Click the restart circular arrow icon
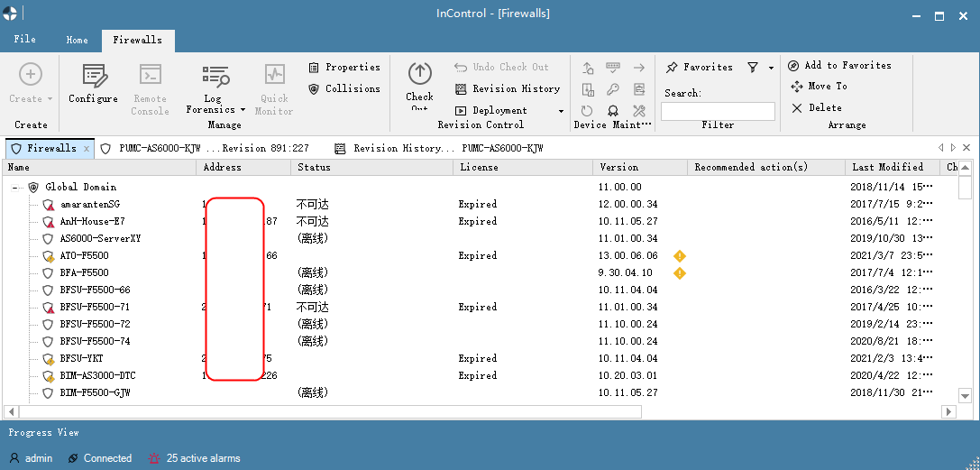The width and height of the screenshot is (980, 470). coord(587,111)
